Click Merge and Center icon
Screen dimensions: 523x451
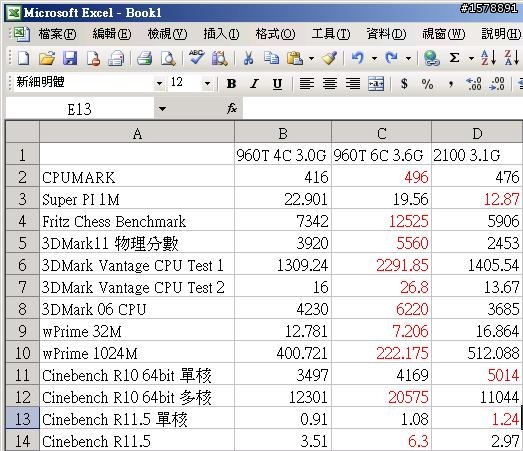click(x=376, y=83)
